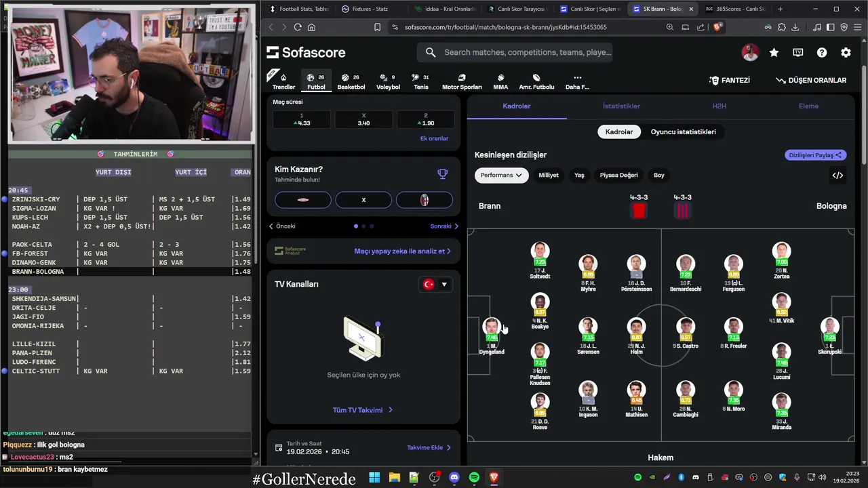Open Ek oranlar link
Viewport: 868px width, 488px height.
pos(434,139)
